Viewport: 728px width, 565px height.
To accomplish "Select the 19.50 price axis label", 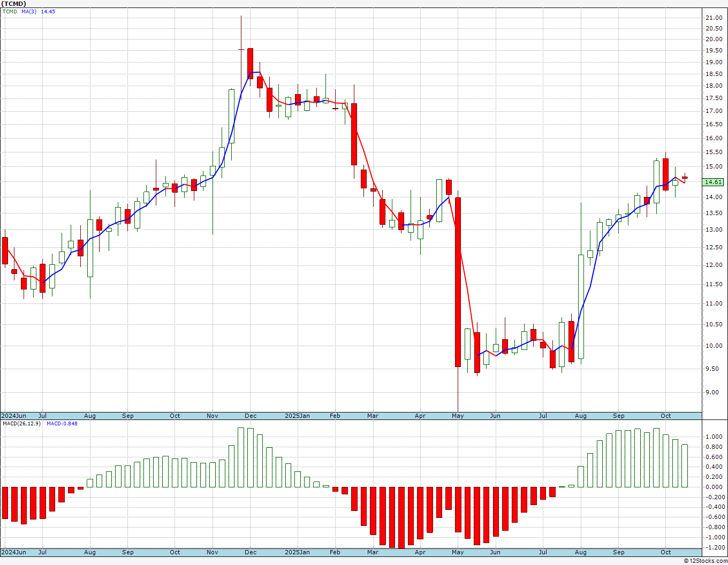I will (713, 51).
